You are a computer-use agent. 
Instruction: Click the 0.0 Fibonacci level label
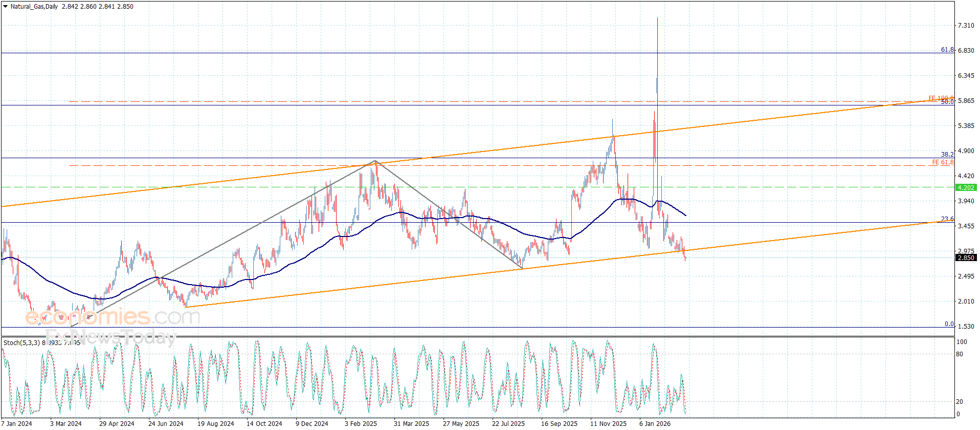point(949,324)
